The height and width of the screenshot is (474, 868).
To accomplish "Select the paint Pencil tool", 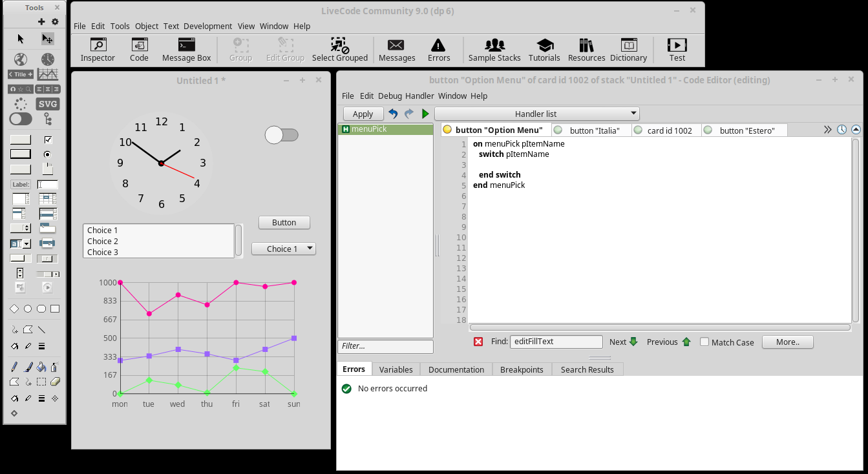I will tap(14, 367).
